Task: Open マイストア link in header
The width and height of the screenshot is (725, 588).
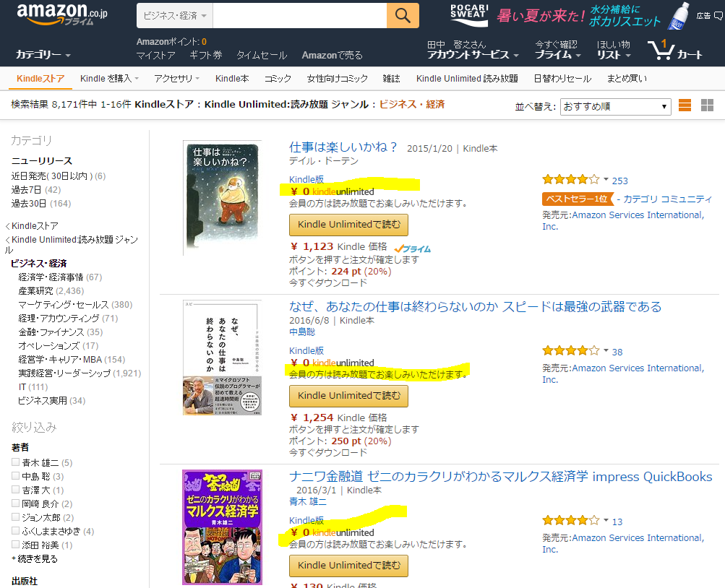Action: (156, 56)
